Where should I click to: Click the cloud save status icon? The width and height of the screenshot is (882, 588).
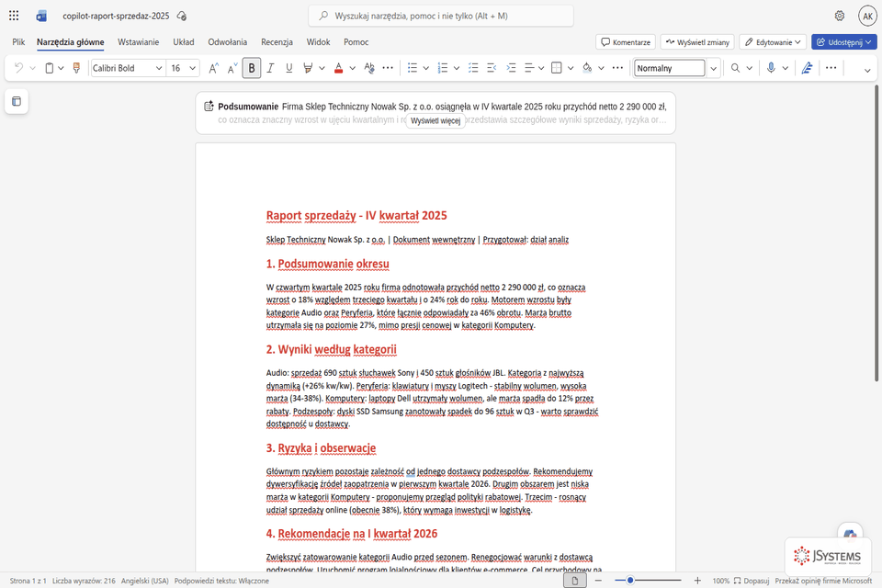181,16
